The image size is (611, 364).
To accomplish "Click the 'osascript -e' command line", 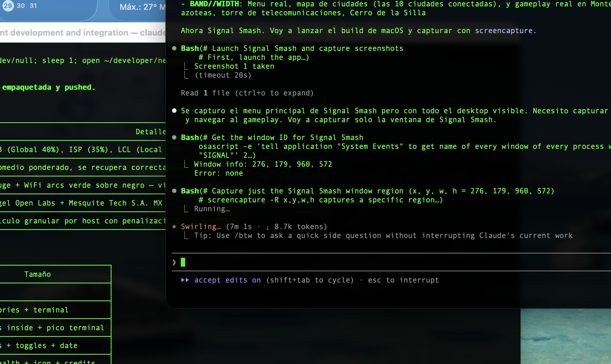I will tap(405, 146).
